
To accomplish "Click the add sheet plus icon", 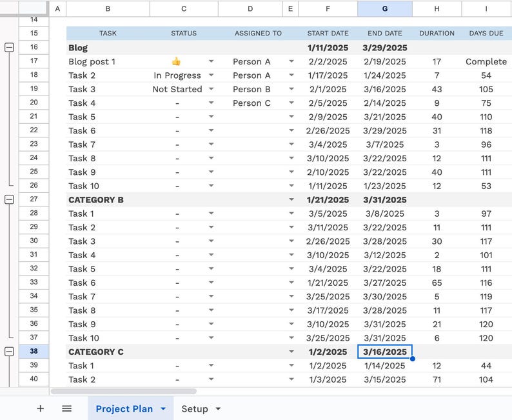I will pyautogui.click(x=41, y=408).
